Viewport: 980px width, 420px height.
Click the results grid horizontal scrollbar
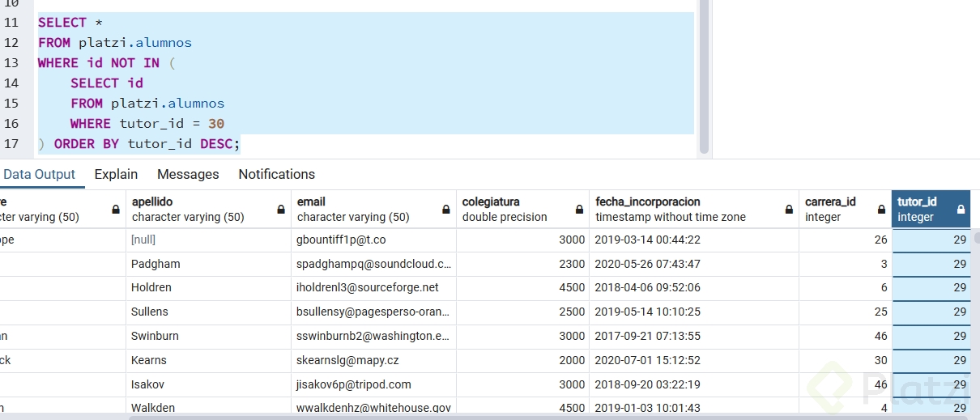pos(550,418)
